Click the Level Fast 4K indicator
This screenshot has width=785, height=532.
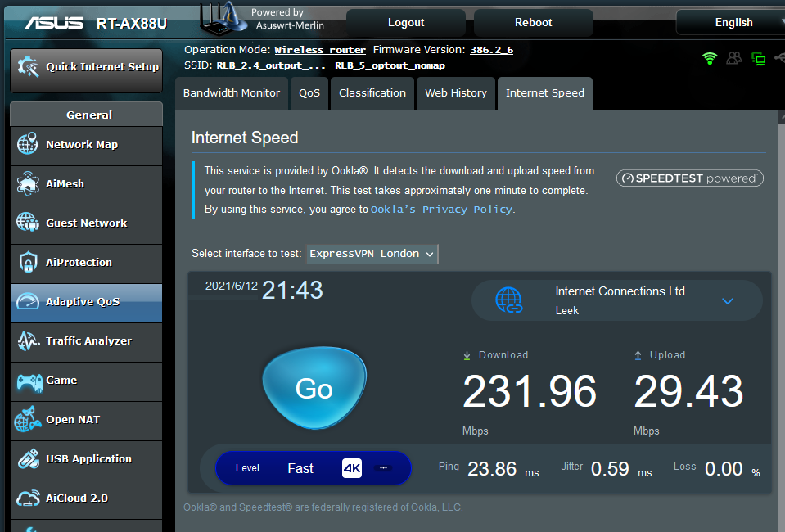(314, 468)
